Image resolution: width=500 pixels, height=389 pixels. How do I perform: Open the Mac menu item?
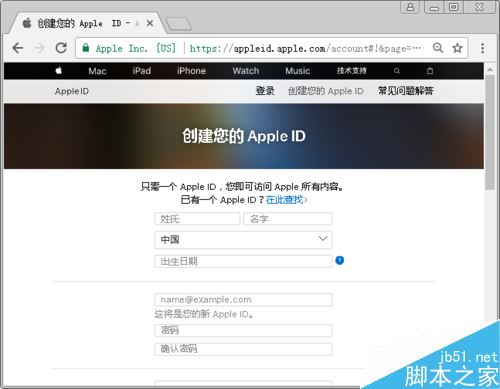tap(97, 71)
